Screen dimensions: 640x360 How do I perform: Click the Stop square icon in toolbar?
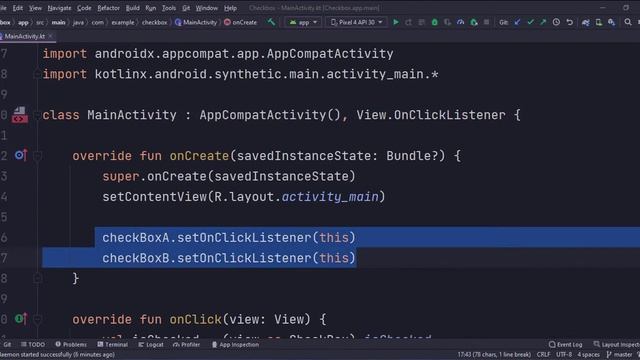(x=486, y=22)
